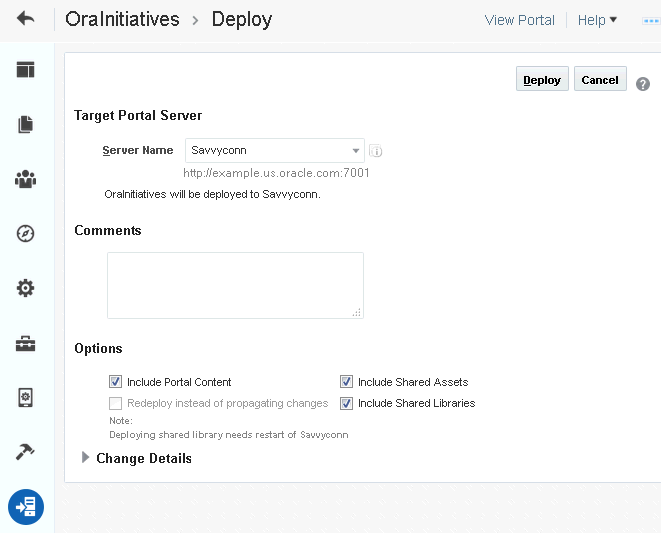Screen dimensions: 661x533
Task: Expand the Change Details section
Action: (85, 458)
